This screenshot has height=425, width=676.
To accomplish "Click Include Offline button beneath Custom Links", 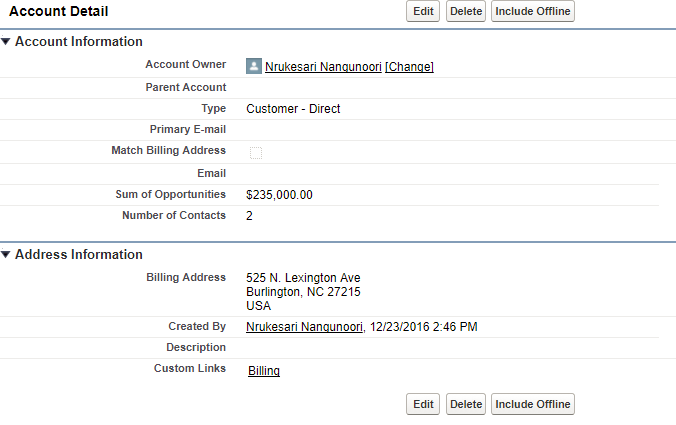I will coord(533,404).
